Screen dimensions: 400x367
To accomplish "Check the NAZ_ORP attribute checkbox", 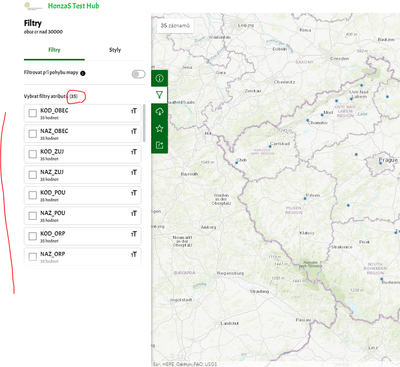I will pos(33,257).
